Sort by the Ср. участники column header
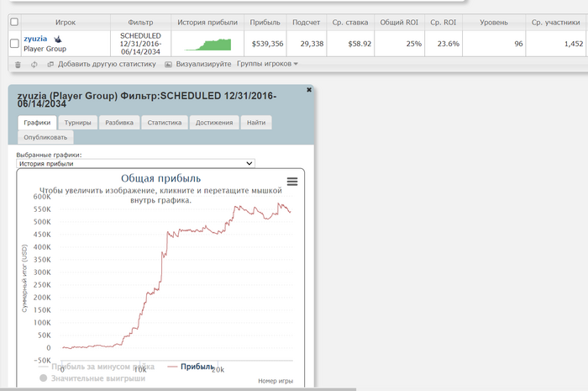This screenshot has width=588, height=391. click(556, 23)
